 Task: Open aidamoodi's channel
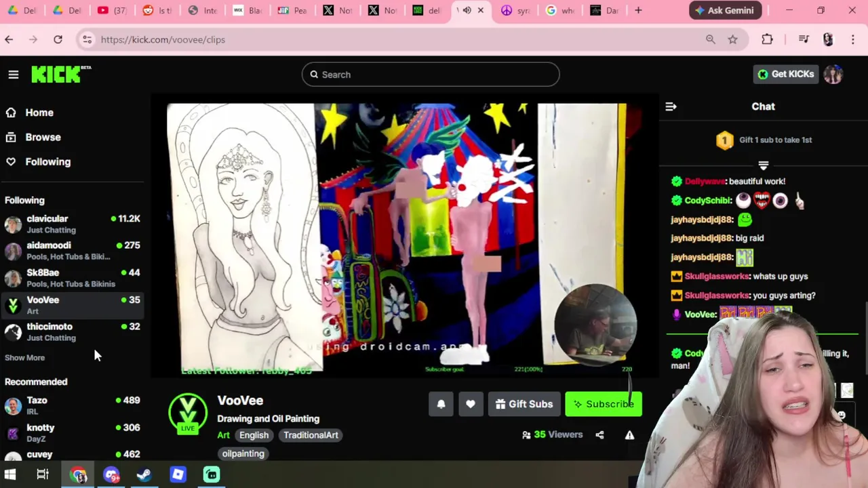point(73,251)
